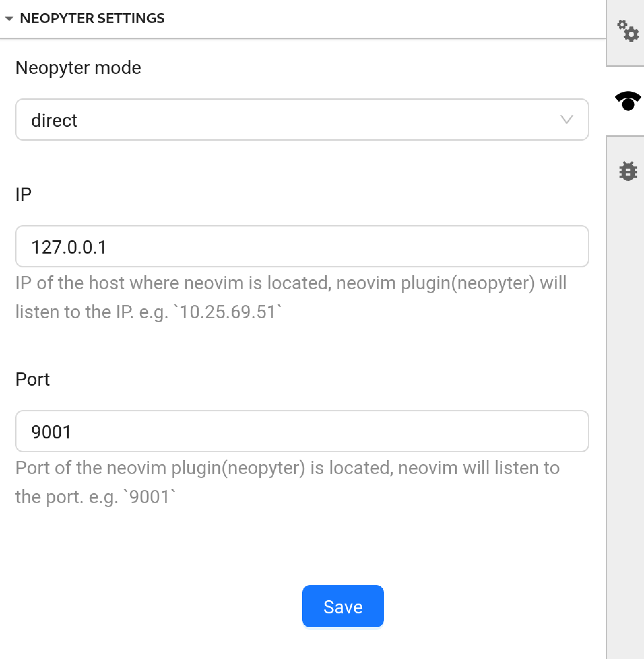Click the Port help description text
This screenshot has width=644, height=659.
tap(287, 468)
